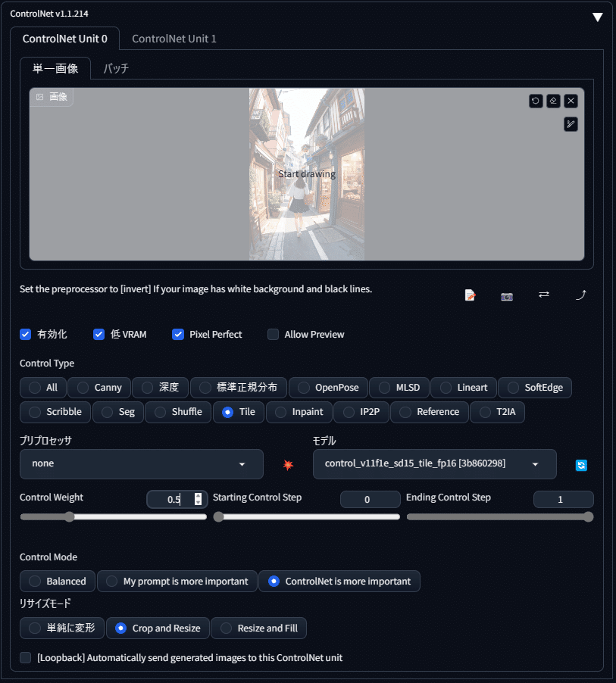Click the undo icon on the image canvas
616x683 pixels.
click(x=536, y=101)
